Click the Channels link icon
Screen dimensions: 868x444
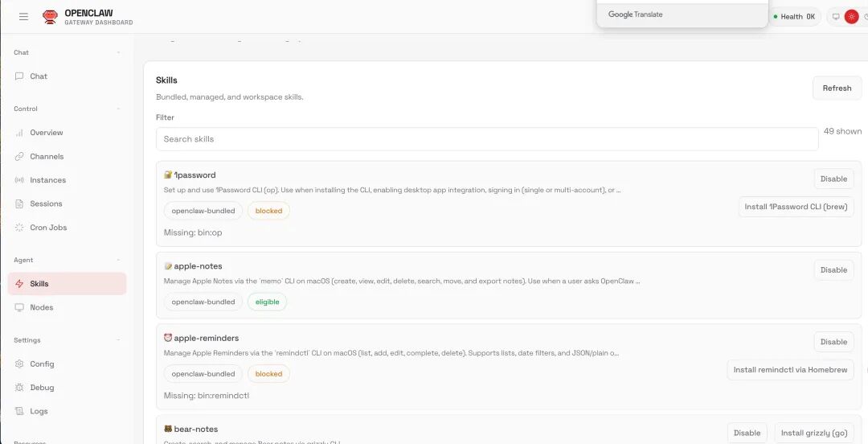[19, 157]
